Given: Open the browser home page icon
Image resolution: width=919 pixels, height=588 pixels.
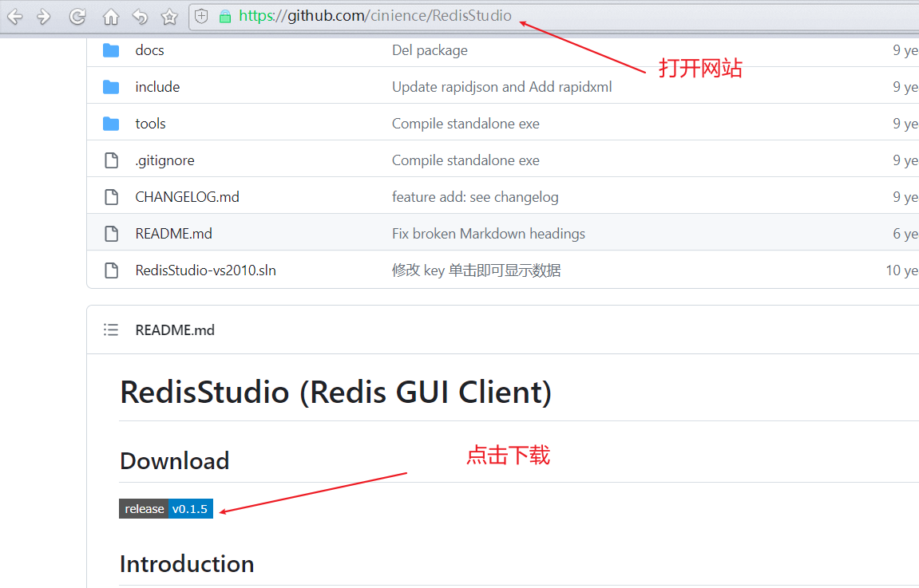Looking at the screenshot, I should click(111, 17).
